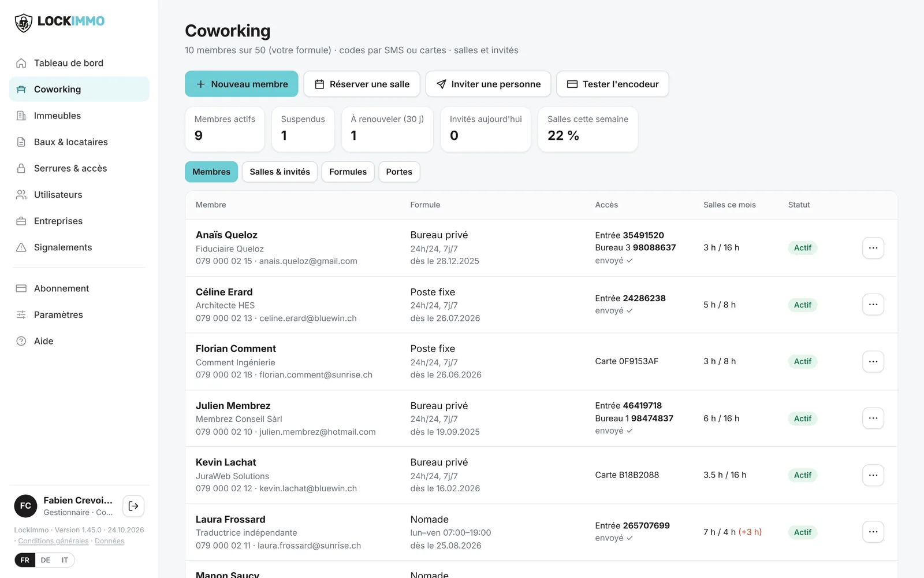Image resolution: width=924 pixels, height=578 pixels.
Task: Open the actions menu for Céline Erard
Action: coord(873,305)
